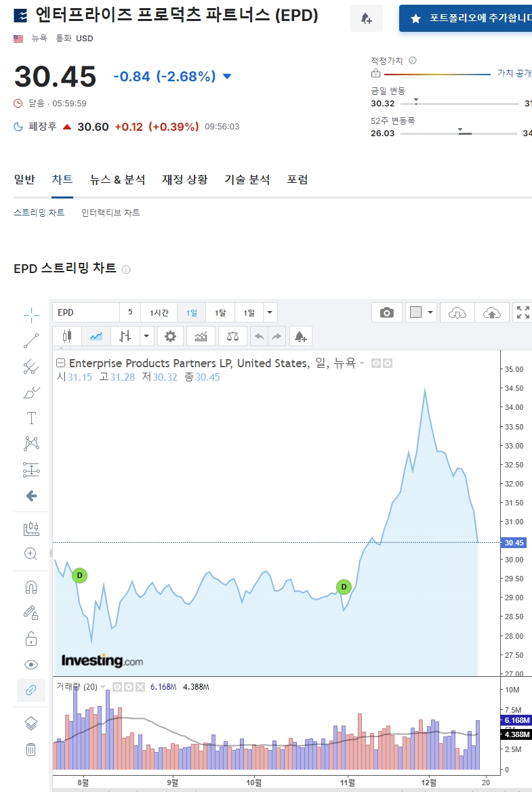Select the 5 minute interval

pyautogui.click(x=130, y=312)
